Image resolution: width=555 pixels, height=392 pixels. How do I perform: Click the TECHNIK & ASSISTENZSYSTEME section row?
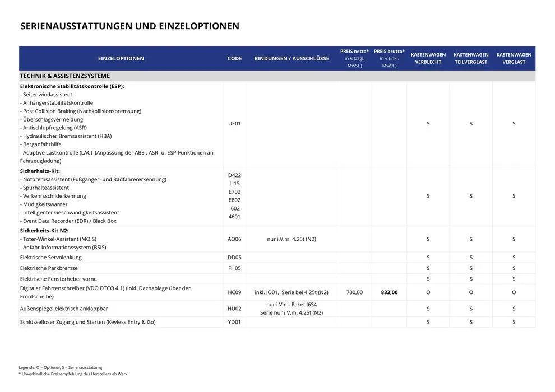click(x=65, y=76)
